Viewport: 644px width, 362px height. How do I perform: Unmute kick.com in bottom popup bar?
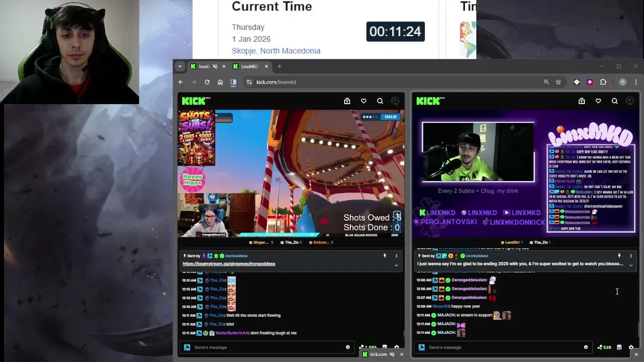coord(392,354)
